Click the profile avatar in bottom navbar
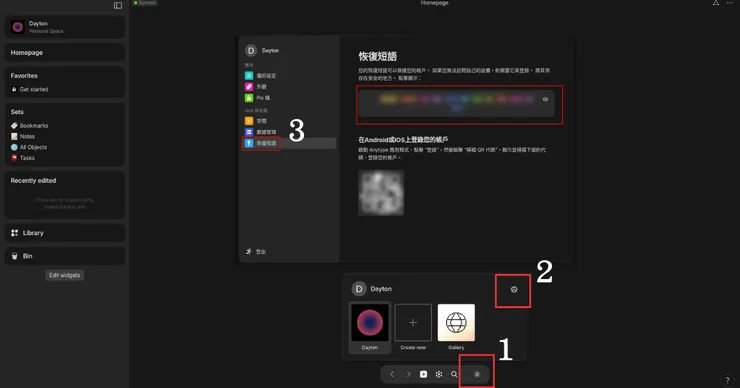740x388 pixels. [x=477, y=374]
